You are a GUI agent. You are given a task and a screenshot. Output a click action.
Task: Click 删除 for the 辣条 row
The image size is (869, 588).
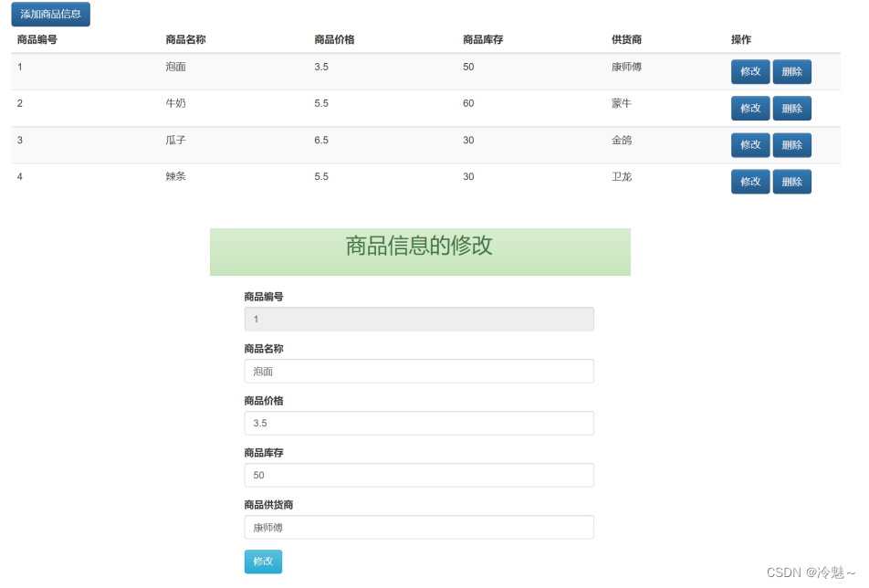coord(792,181)
